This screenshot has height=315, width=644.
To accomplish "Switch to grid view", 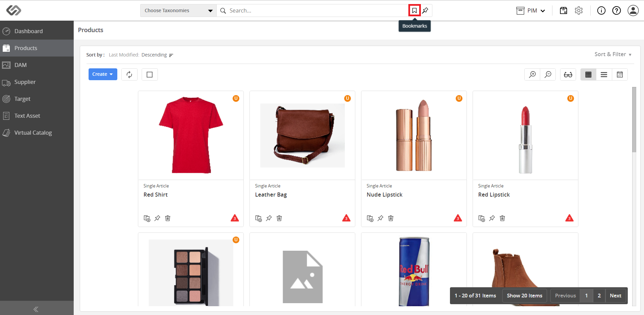I will (x=589, y=74).
